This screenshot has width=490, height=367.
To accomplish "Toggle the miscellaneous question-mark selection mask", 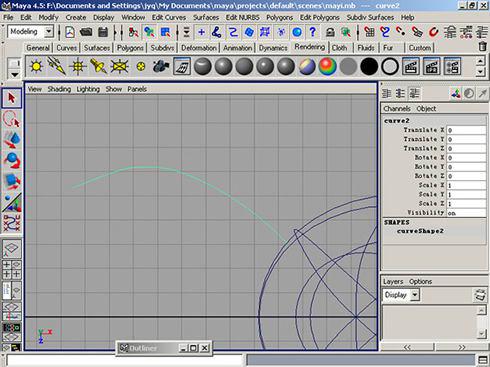I will 313,32.
